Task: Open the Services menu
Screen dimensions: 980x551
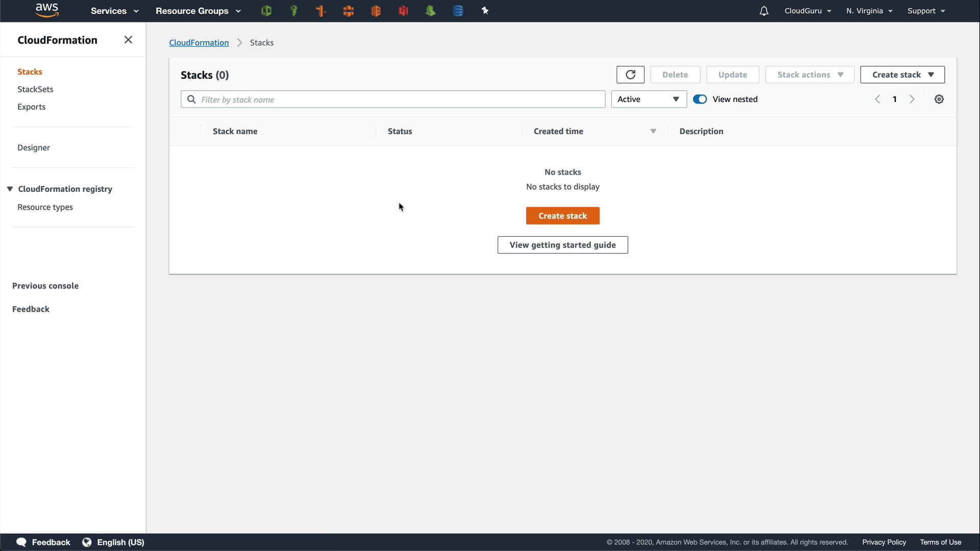Action: [x=114, y=11]
